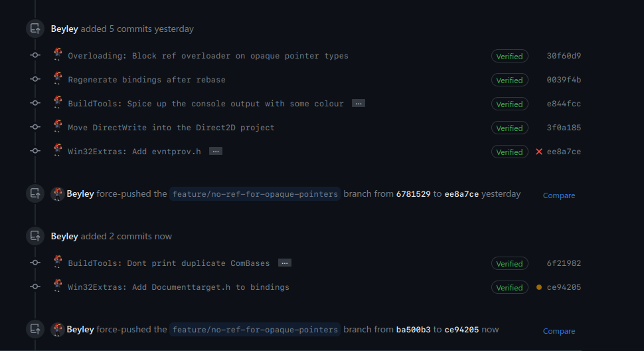Expand Win32Extras evntprov.h commit ellipsis
The width and height of the screenshot is (644, 351).
click(x=215, y=152)
